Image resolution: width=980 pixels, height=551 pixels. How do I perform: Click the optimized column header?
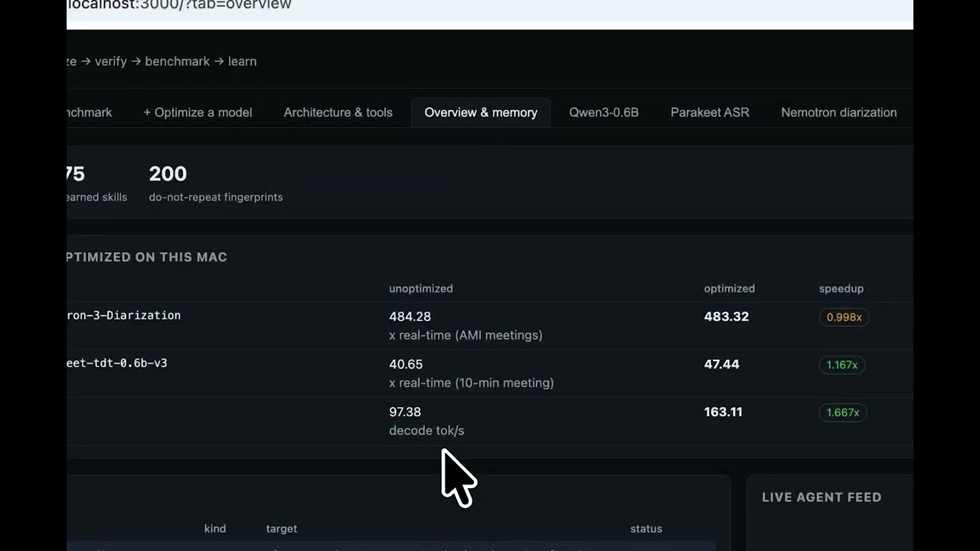click(729, 289)
